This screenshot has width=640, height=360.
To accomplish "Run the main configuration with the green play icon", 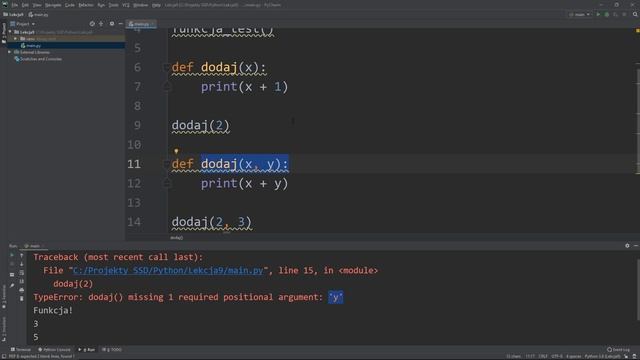I will click(598, 15).
